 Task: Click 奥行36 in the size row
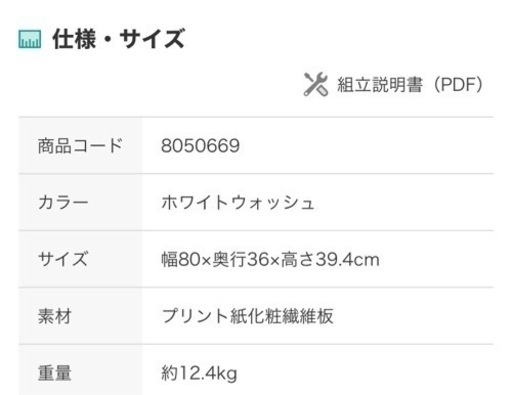tap(241, 259)
